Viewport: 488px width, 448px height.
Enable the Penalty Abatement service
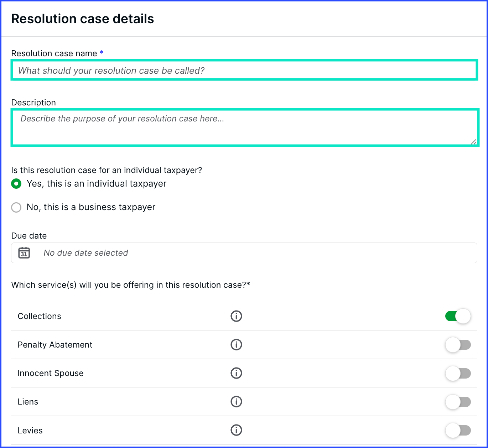tap(458, 344)
